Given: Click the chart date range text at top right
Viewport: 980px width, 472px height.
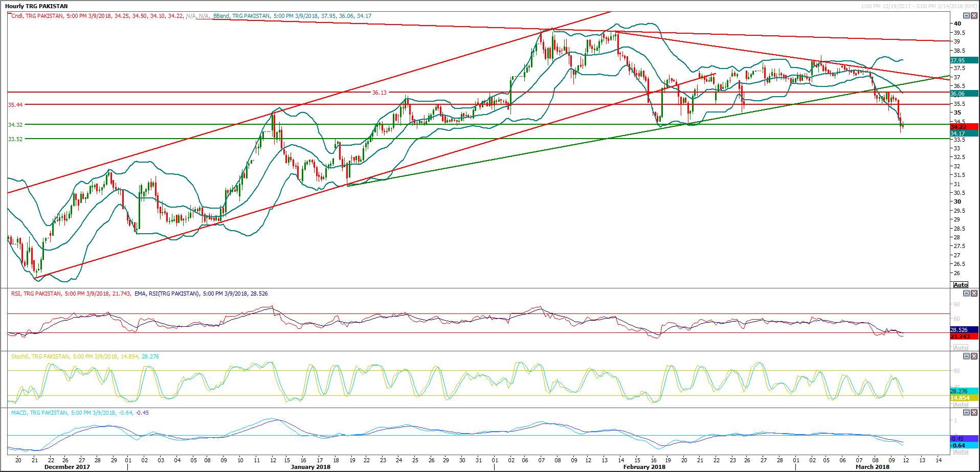Looking at the screenshot, I should 919,6.
